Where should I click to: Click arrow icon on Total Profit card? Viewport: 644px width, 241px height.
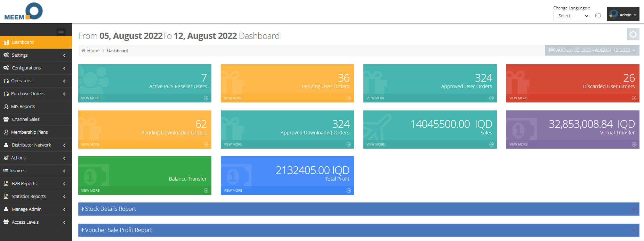pos(349,191)
